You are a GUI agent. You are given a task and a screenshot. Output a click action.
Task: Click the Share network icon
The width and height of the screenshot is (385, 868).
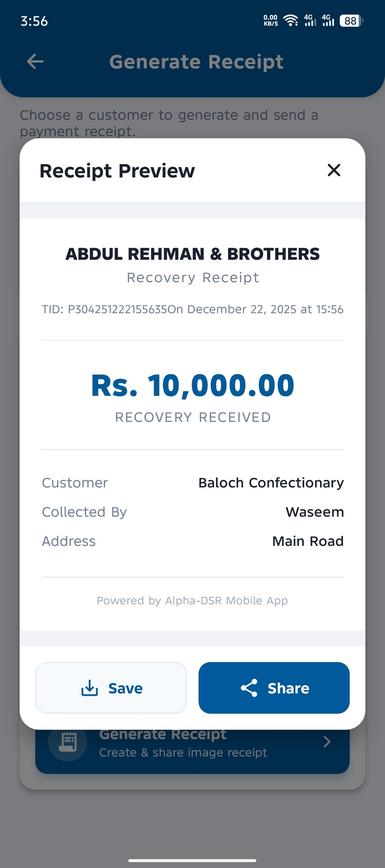pos(249,688)
